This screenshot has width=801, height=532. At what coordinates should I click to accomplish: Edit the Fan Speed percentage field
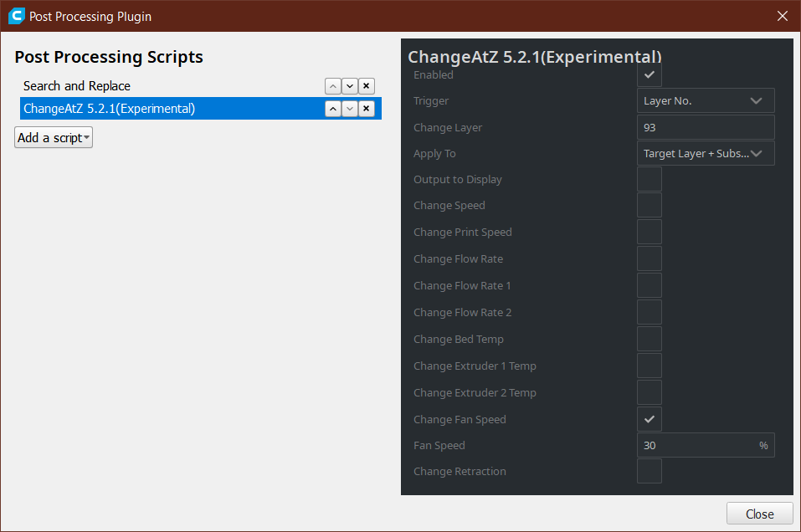[706, 445]
